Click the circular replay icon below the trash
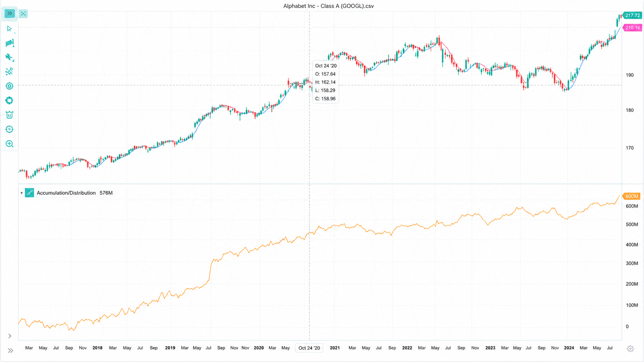This screenshot has height=362, width=644. (x=10, y=129)
